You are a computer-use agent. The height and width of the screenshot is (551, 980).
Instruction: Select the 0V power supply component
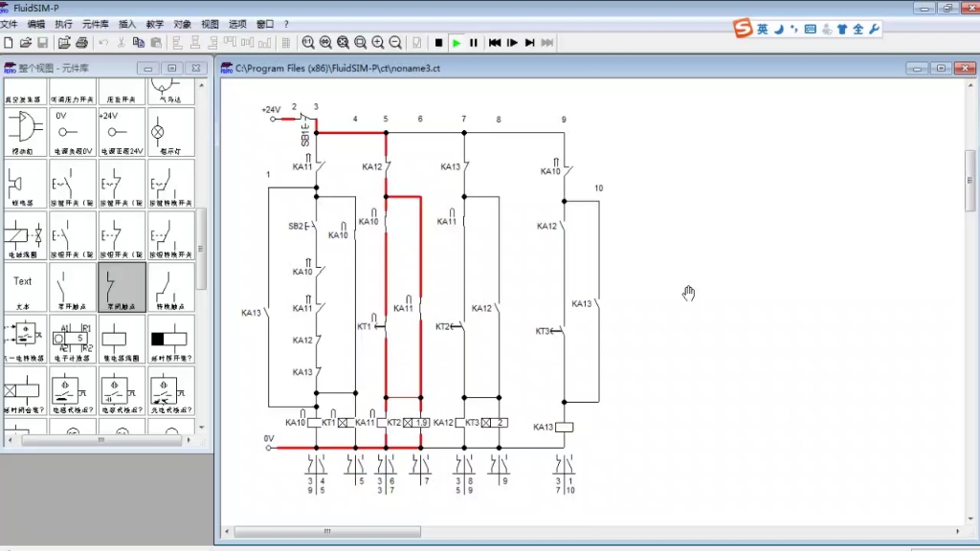pyautogui.click(x=73, y=132)
